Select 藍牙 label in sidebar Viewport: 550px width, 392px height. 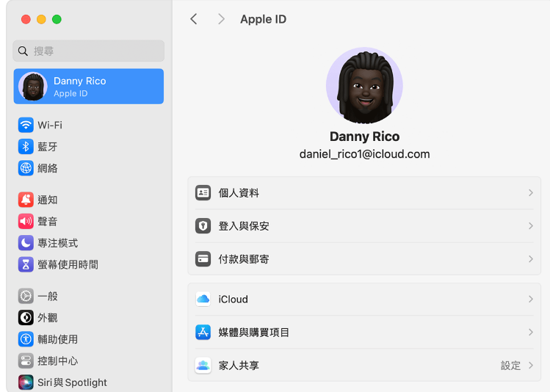coord(47,147)
